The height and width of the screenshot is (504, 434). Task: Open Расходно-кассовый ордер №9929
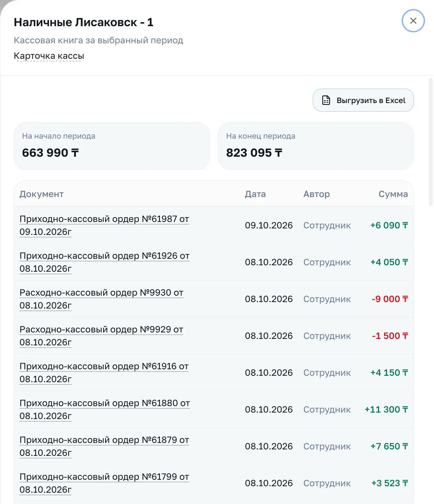coord(101,336)
